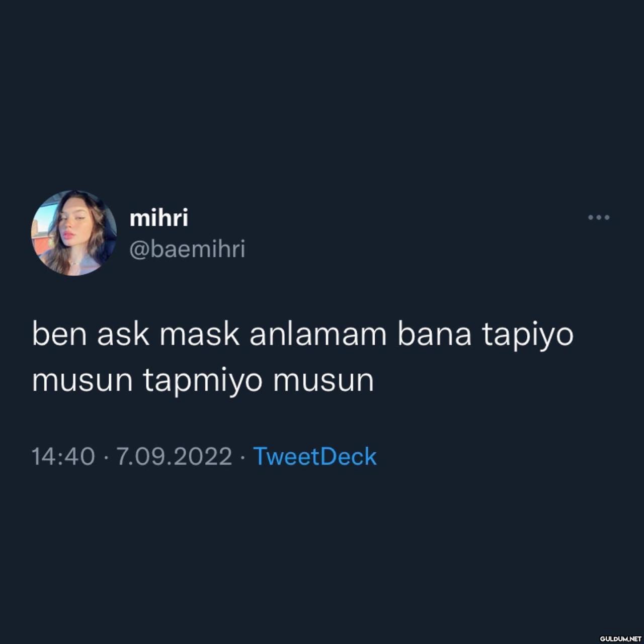Open the profile via display name mihri
Viewport: 644px width, 644px height.
159,218
